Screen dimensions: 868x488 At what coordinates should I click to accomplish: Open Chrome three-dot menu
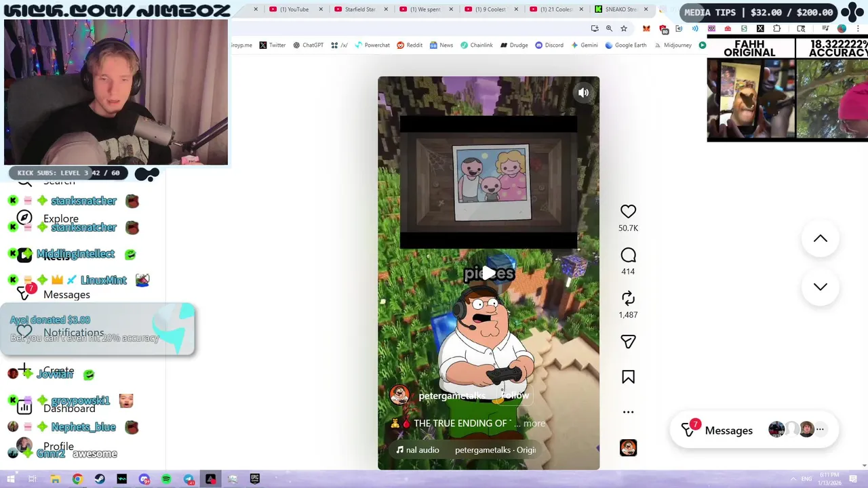click(x=858, y=28)
